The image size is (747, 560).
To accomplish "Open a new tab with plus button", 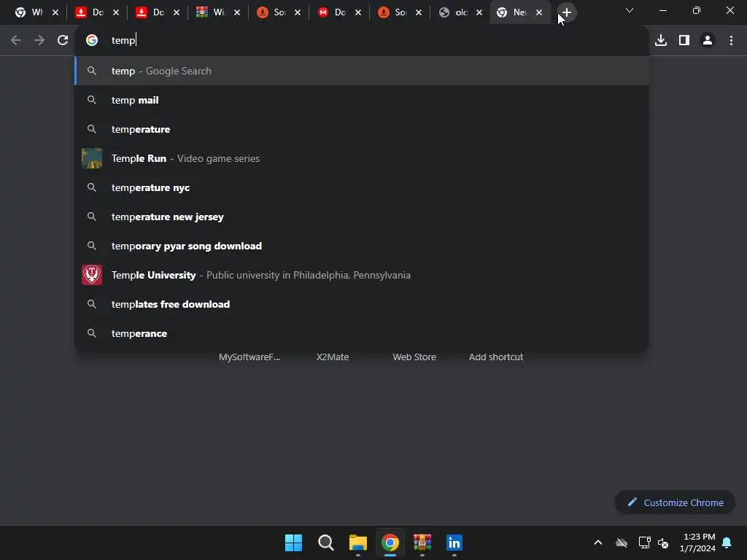I will pos(566,12).
